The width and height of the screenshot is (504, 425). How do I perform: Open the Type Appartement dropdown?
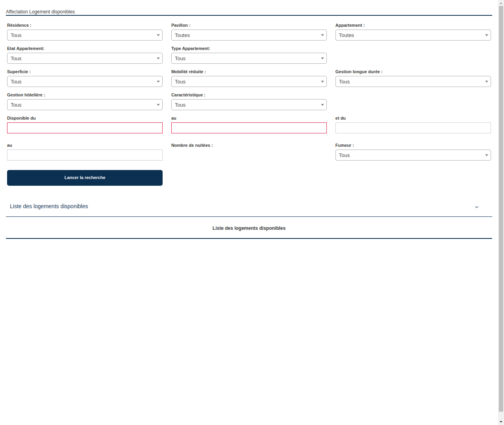pyautogui.click(x=249, y=58)
